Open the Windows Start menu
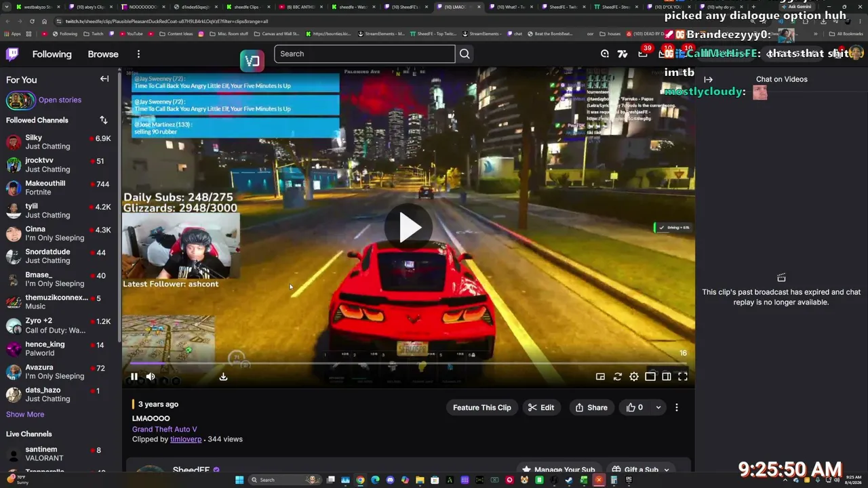 pyautogui.click(x=239, y=480)
